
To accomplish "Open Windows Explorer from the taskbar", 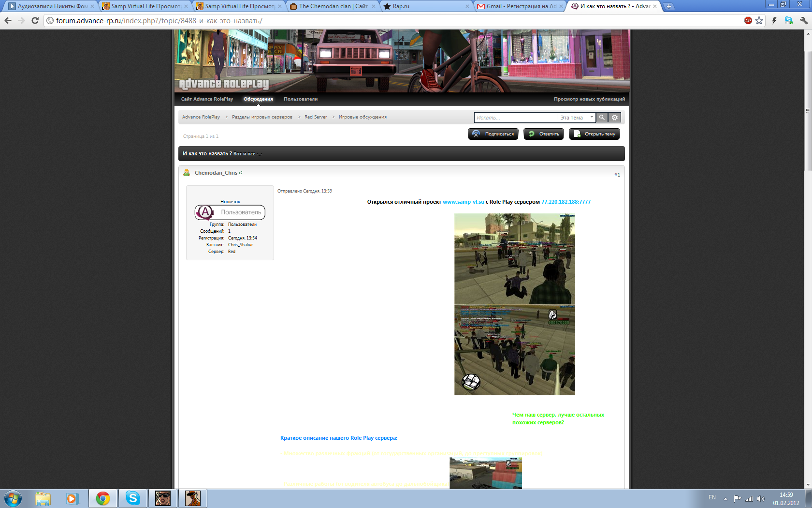I will pos(43,498).
